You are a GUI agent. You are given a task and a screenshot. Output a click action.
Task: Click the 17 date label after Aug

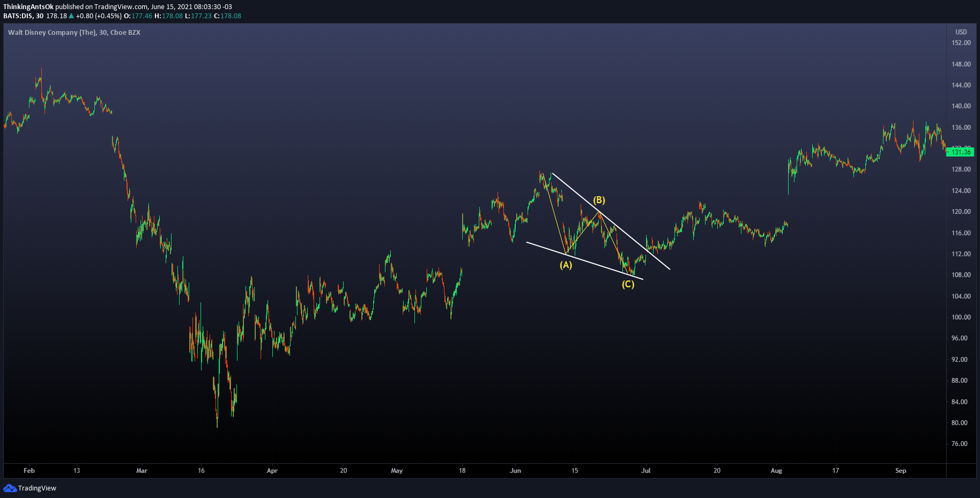[x=835, y=471]
